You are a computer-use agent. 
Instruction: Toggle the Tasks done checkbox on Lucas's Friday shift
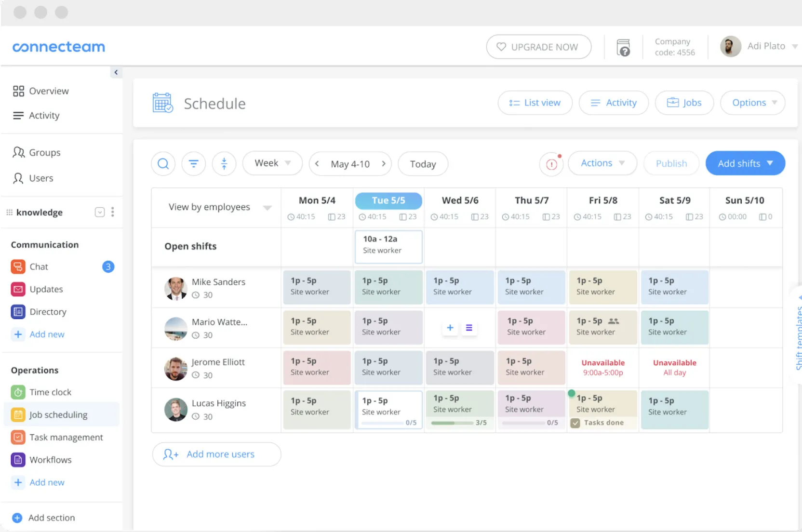pyautogui.click(x=575, y=423)
